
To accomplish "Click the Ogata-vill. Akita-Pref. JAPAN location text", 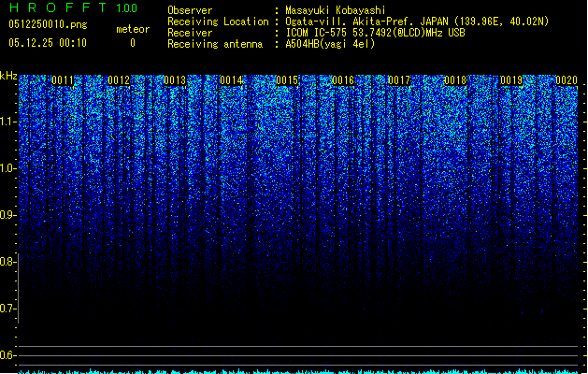I will [x=417, y=22].
